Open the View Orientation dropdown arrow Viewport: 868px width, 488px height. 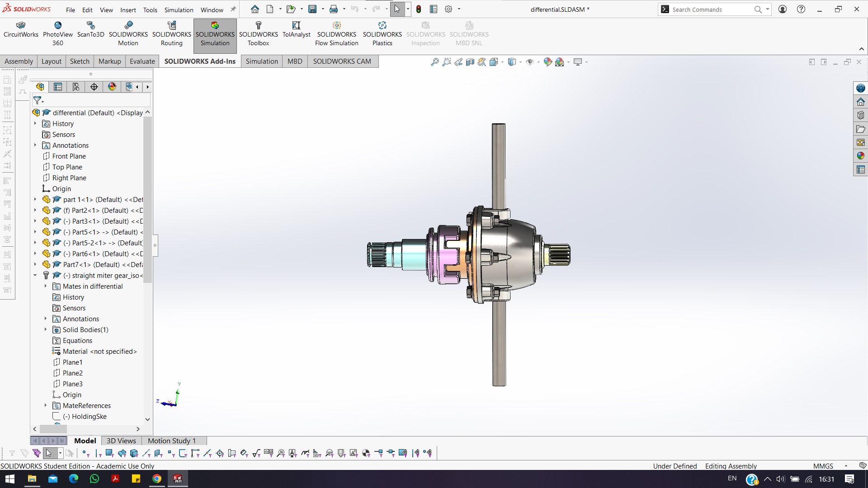pyautogui.click(x=502, y=62)
